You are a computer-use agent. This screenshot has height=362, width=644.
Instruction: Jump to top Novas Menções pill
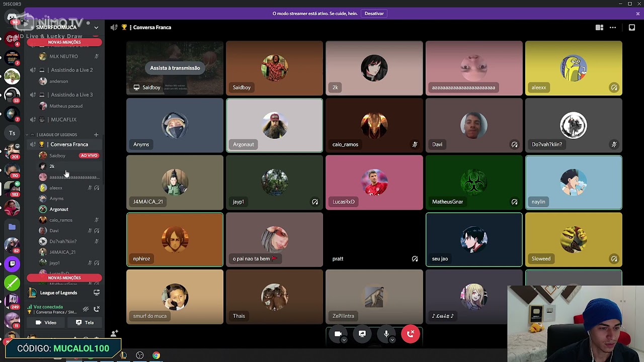[64, 42]
